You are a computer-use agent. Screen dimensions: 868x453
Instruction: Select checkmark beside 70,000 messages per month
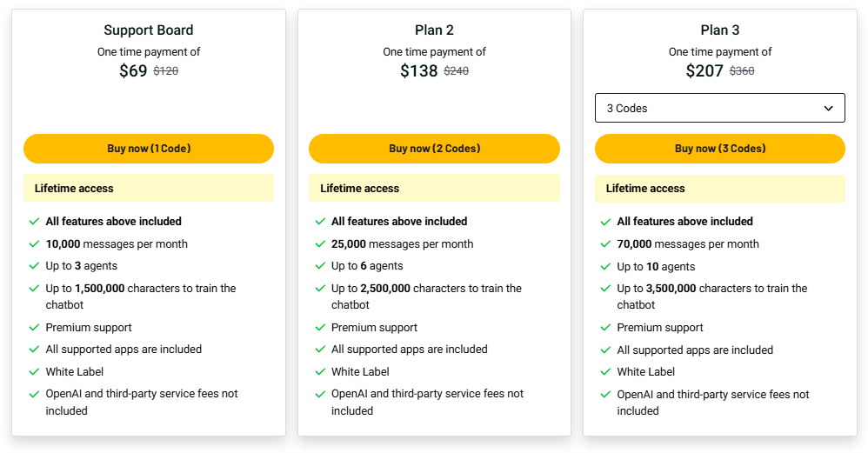tap(605, 244)
